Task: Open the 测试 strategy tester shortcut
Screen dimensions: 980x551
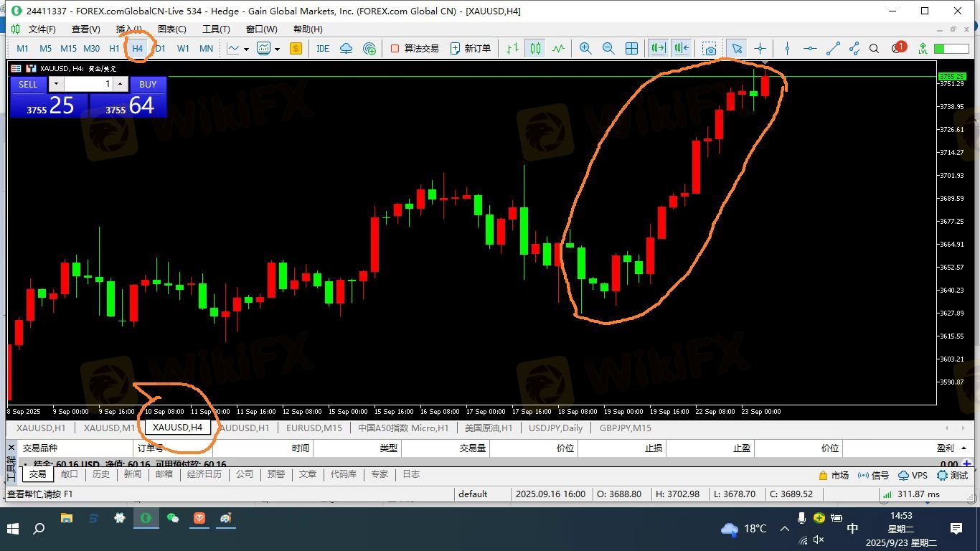Action: [x=953, y=475]
